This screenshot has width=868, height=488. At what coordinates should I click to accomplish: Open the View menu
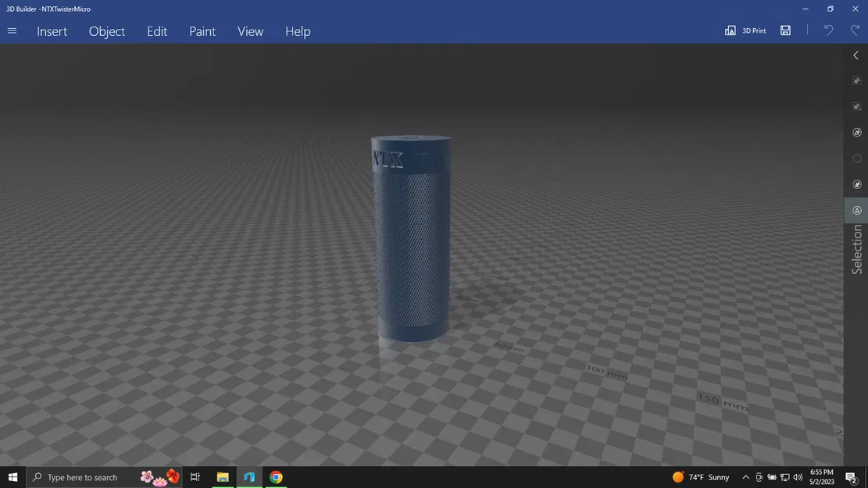coord(250,31)
